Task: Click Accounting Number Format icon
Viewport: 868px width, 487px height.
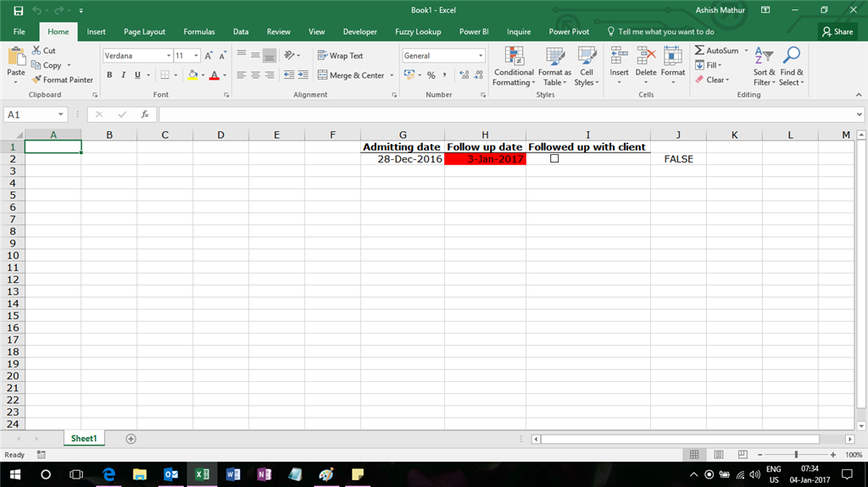Action: click(409, 75)
